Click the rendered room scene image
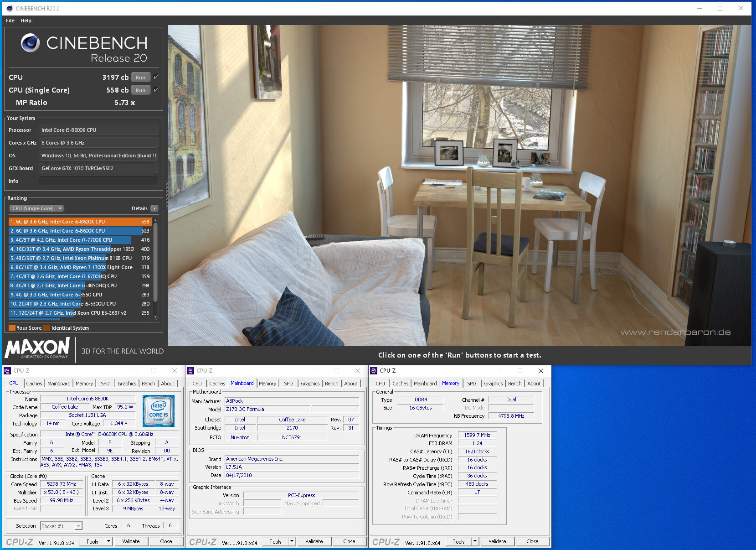The height and width of the screenshot is (550, 756). tap(459, 185)
